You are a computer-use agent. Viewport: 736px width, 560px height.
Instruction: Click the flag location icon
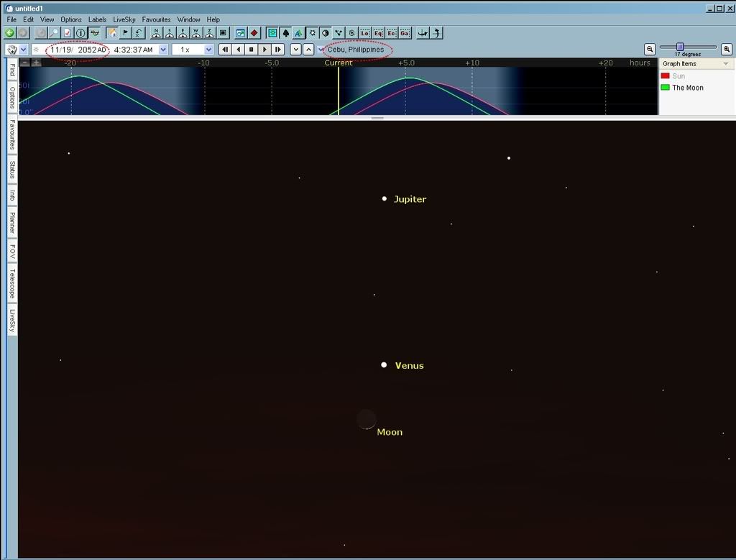coord(125,33)
